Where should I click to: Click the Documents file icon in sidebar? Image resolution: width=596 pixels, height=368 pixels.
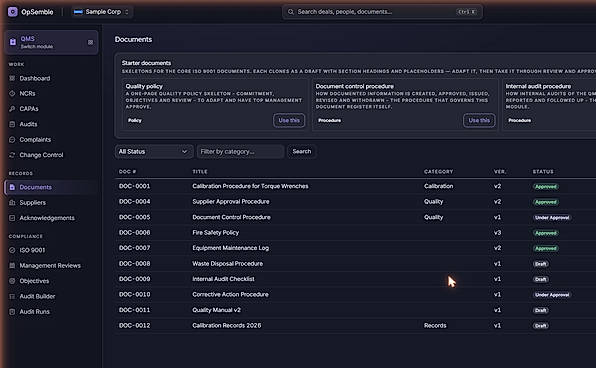(12, 187)
